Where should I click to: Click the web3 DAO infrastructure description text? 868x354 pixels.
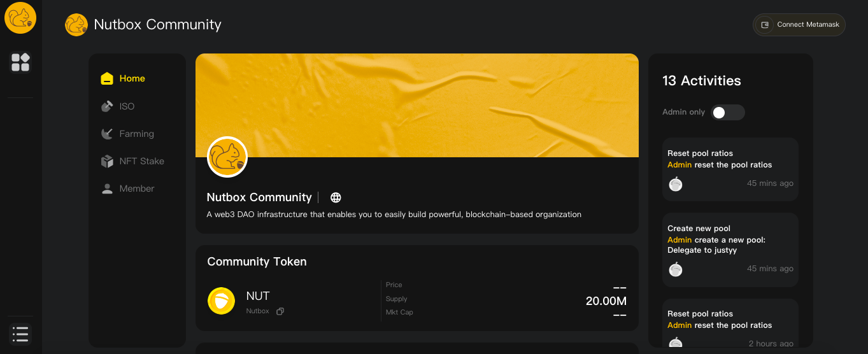coord(394,215)
